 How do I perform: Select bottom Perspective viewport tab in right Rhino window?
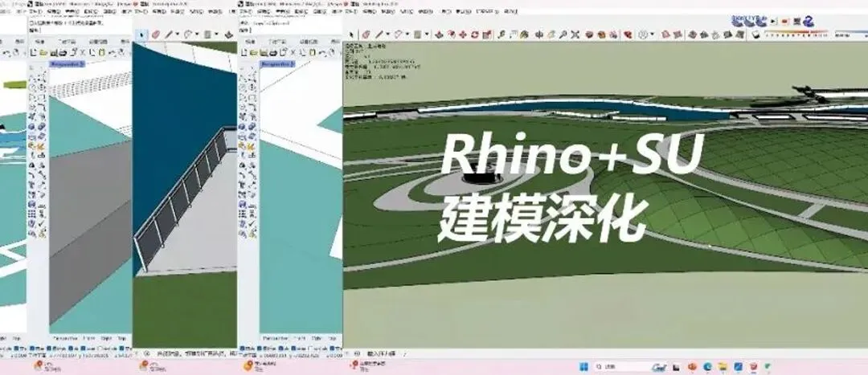tap(276, 337)
